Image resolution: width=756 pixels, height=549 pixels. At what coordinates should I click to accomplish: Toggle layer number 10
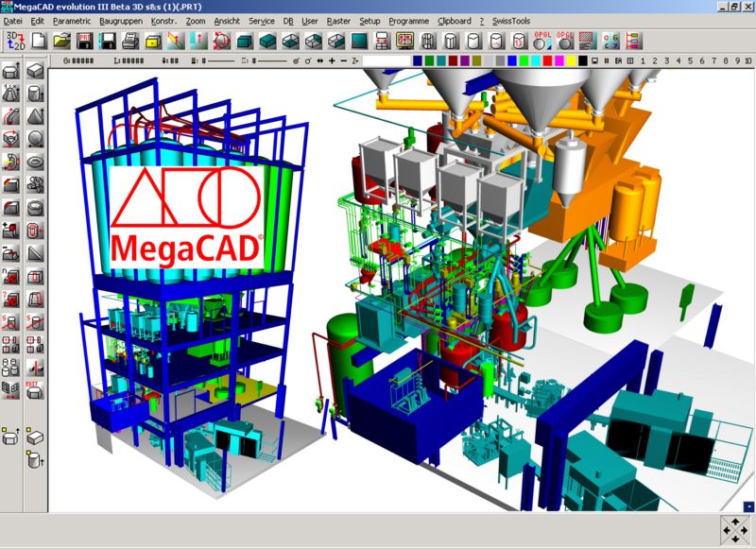pyautogui.click(x=747, y=60)
